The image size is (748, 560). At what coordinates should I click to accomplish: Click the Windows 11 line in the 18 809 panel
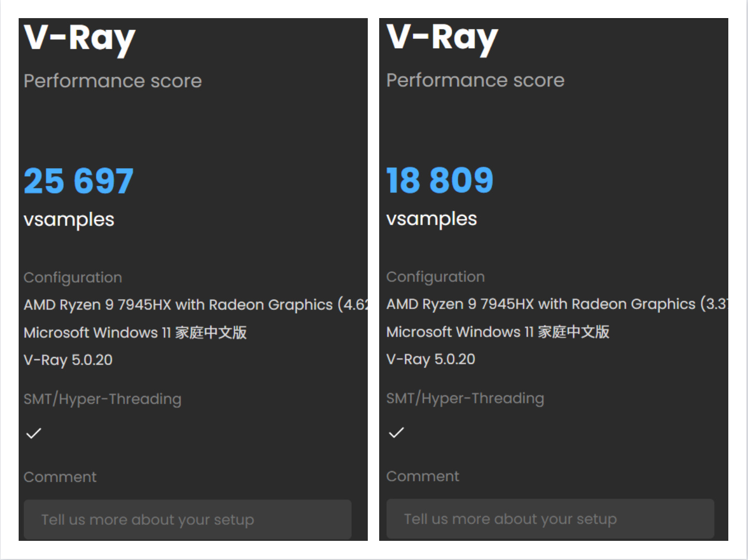498,331
